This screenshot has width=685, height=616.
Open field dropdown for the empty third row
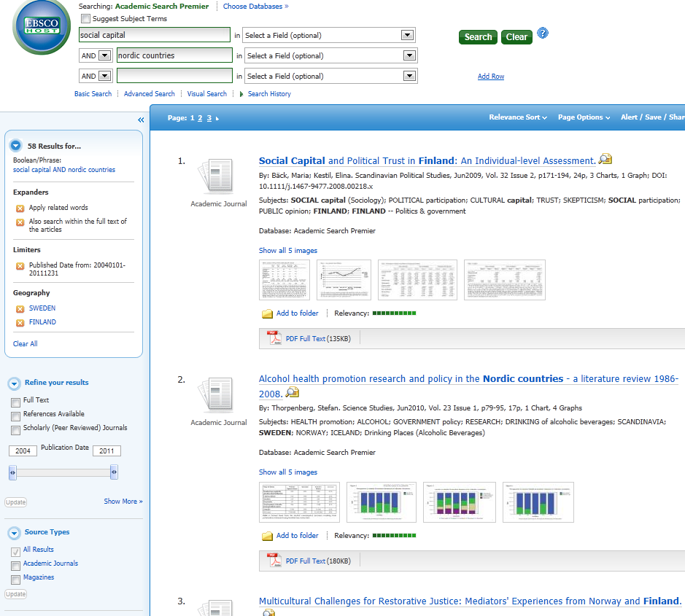coord(409,76)
